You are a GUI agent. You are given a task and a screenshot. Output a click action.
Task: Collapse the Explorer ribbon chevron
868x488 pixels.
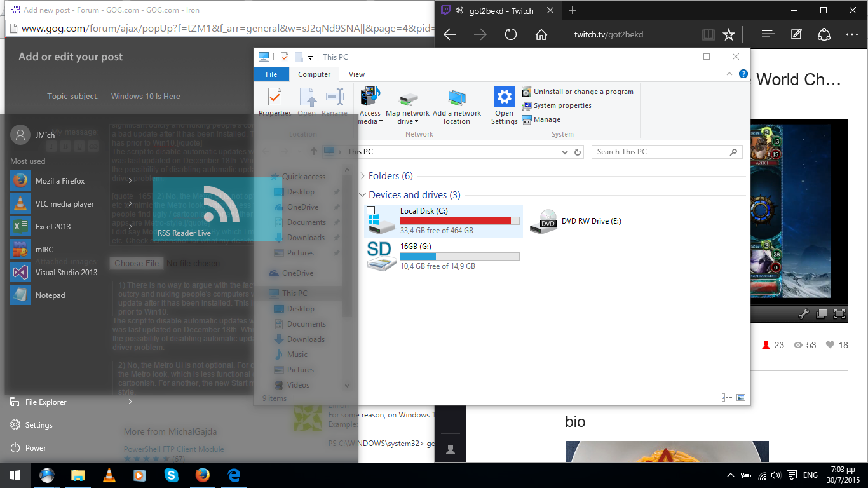(x=729, y=74)
